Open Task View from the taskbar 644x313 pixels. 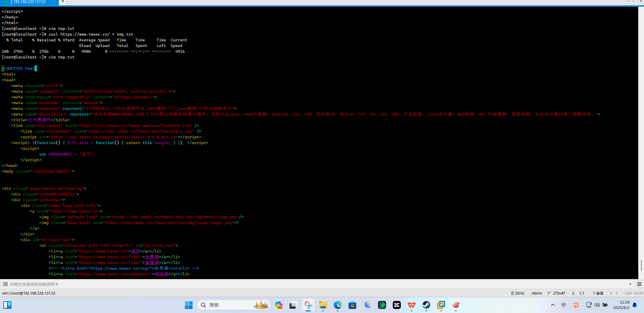[x=293, y=305]
